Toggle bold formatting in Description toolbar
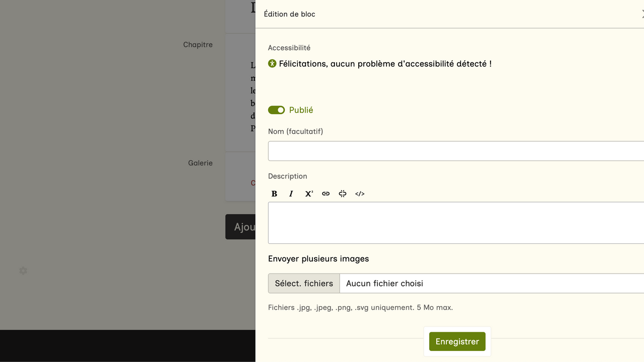This screenshot has width=644, height=362. click(274, 194)
